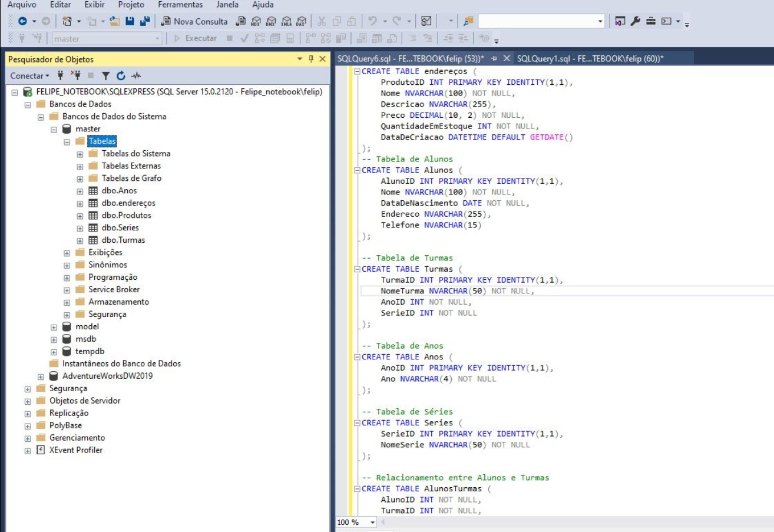774x532 pixels.
Task: Click the search combo box in toolbar
Action: point(541,22)
